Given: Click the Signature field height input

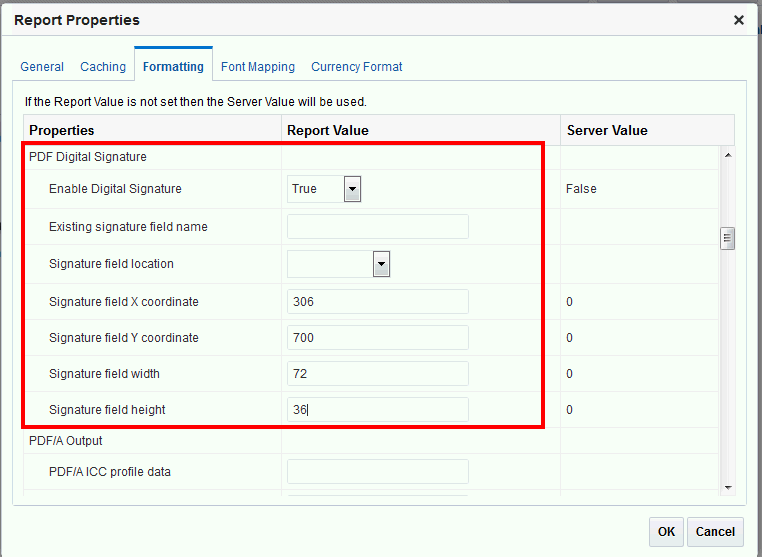Looking at the screenshot, I should (x=378, y=409).
